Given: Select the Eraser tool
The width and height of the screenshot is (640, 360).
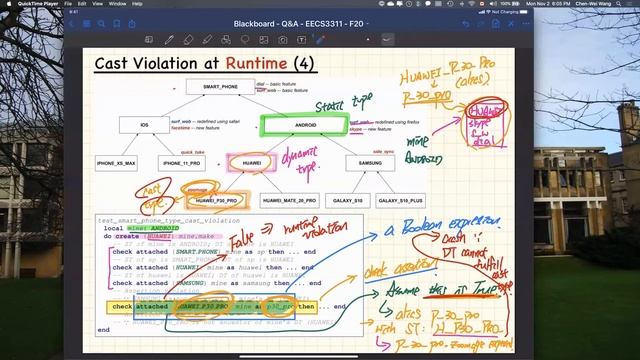Looking at the screenshot, I should click(x=188, y=40).
